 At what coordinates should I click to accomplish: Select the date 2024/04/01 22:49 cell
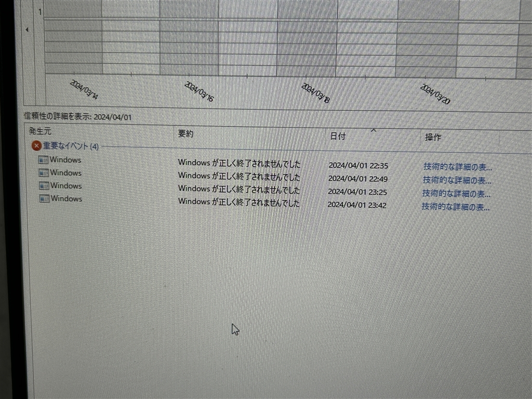pyautogui.click(x=358, y=179)
